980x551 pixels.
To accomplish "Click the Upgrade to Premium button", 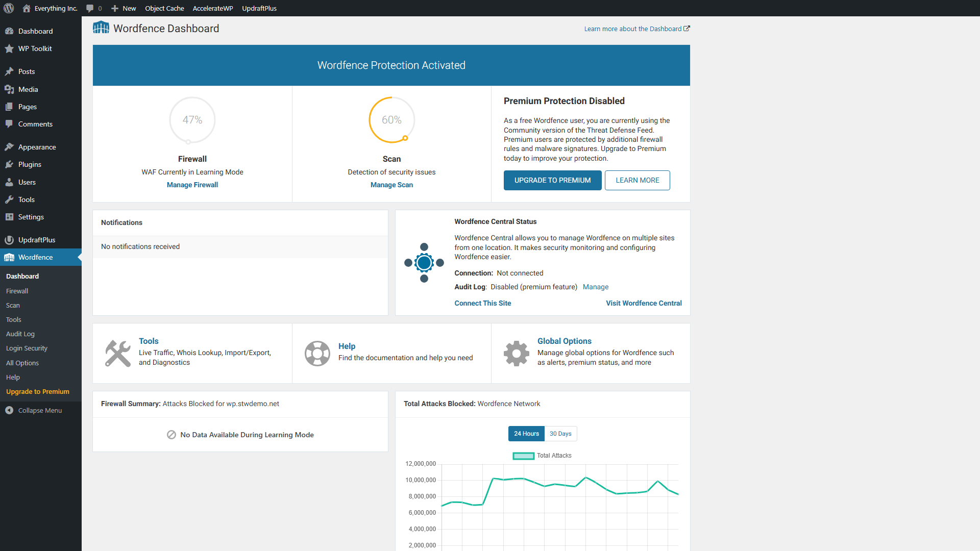I will 552,180.
